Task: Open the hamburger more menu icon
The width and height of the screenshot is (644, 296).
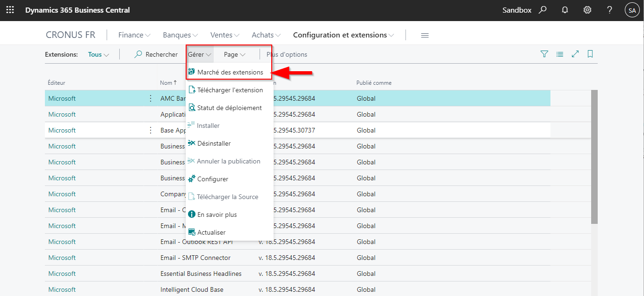Action: pyautogui.click(x=425, y=35)
